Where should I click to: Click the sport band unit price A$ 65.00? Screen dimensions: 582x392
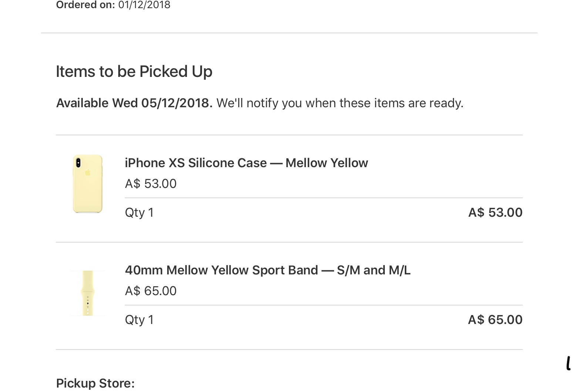click(151, 291)
